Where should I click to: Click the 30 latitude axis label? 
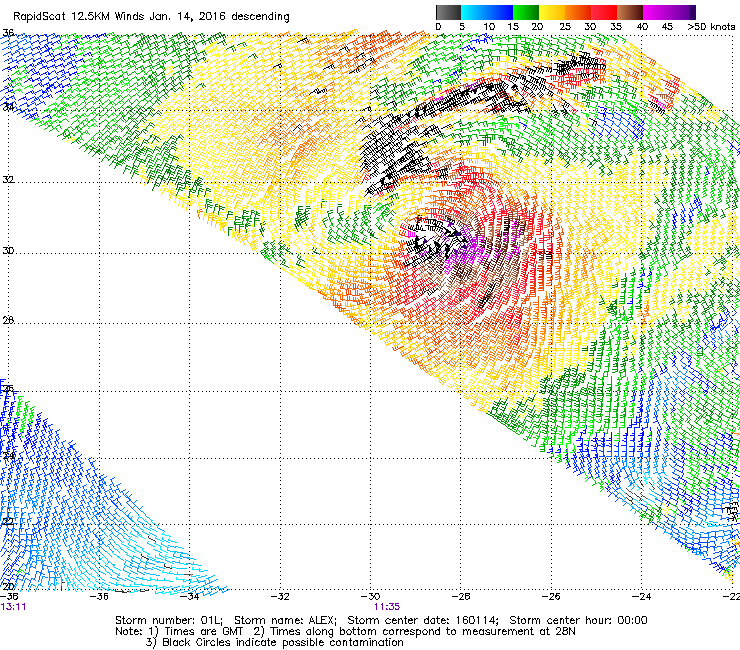pos(8,251)
